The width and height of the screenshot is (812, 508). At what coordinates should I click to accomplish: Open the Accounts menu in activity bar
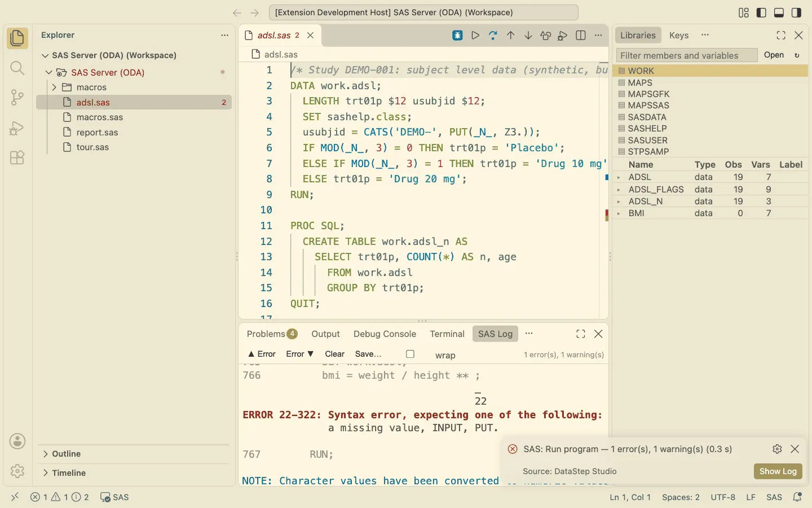(x=17, y=441)
